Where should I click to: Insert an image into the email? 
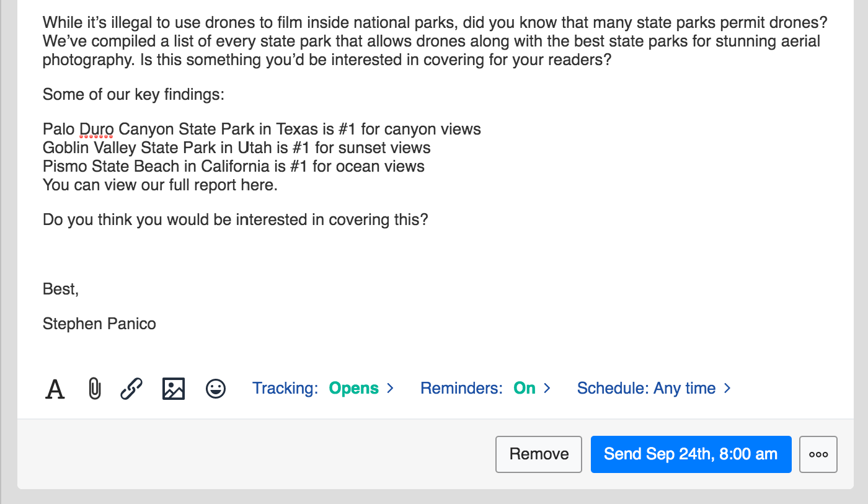[x=174, y=389]
